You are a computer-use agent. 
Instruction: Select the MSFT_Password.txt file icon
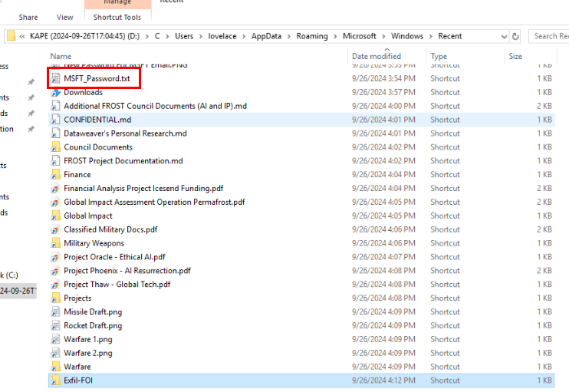[55, 78]
